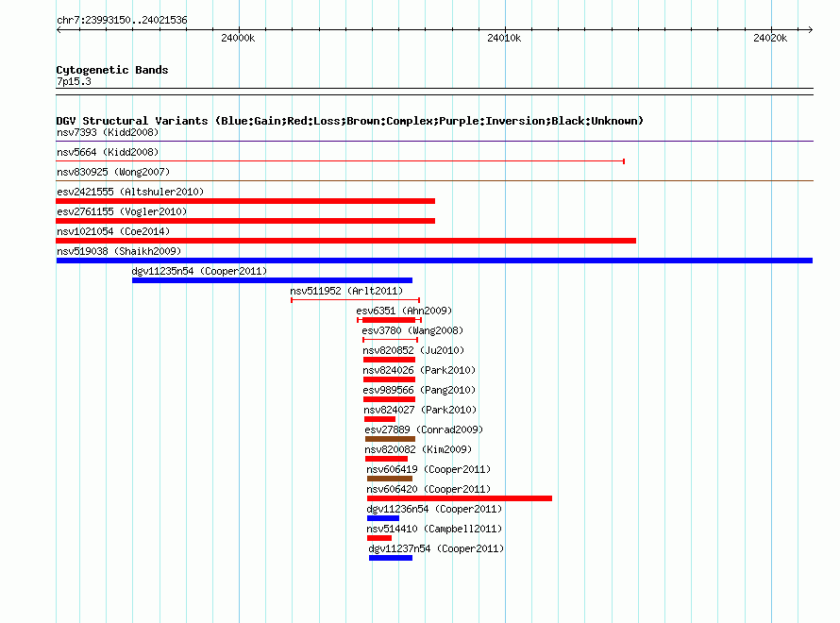Click the 24000k ruler tick label
Viewport: 840px width, 623px height.
click(238, 38)
